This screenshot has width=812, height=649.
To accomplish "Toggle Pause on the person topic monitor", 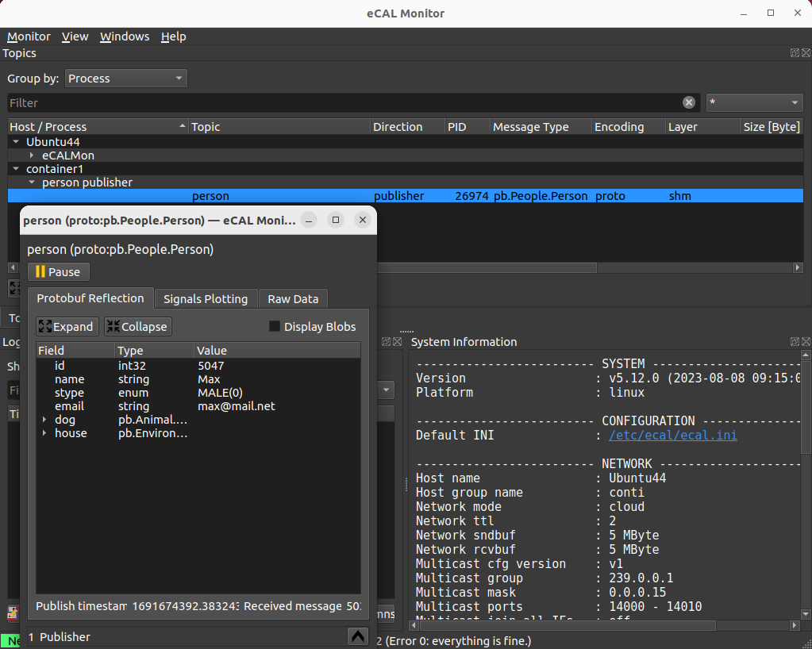I will [x=57, y=271].
